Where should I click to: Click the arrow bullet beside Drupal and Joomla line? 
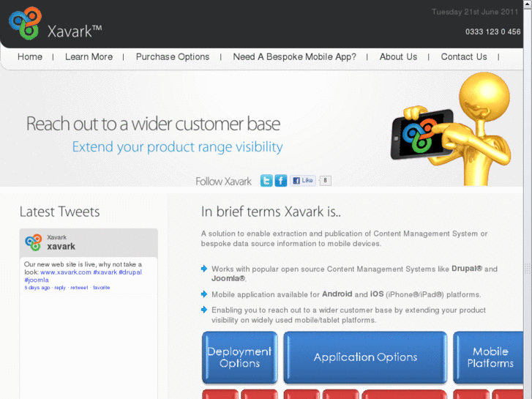[x=204, y=269]
